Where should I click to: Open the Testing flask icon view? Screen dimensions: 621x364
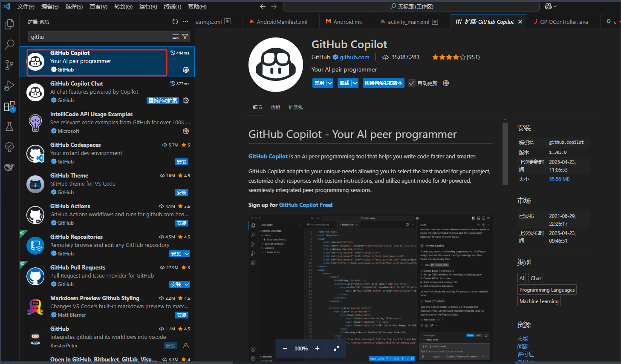point(9,126)
